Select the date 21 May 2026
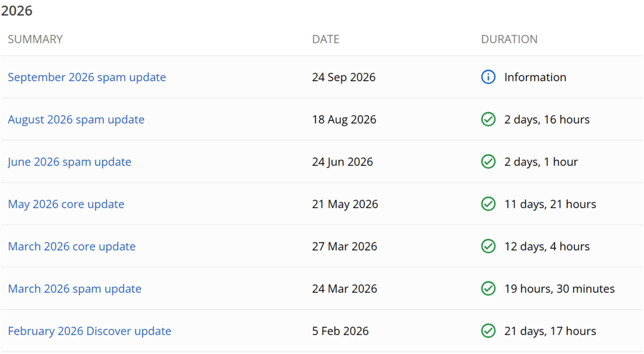This screenshot has height=354, width=644. click(x=345, y=204)
